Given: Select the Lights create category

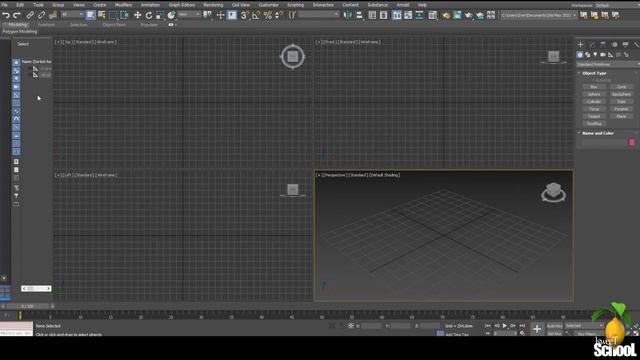Looking at the screenshot, I should click(595, 55).
